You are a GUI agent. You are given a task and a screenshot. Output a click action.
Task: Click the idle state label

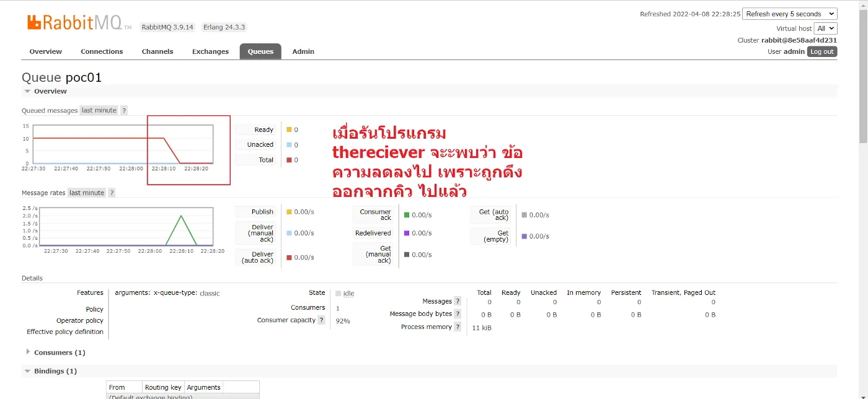click(x=348, y=294)
